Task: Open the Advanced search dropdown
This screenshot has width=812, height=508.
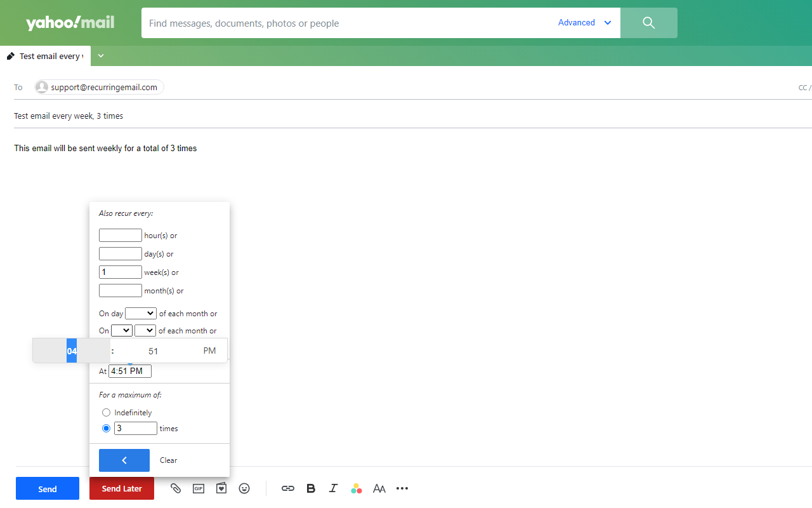Action: (x=584, y=22)
